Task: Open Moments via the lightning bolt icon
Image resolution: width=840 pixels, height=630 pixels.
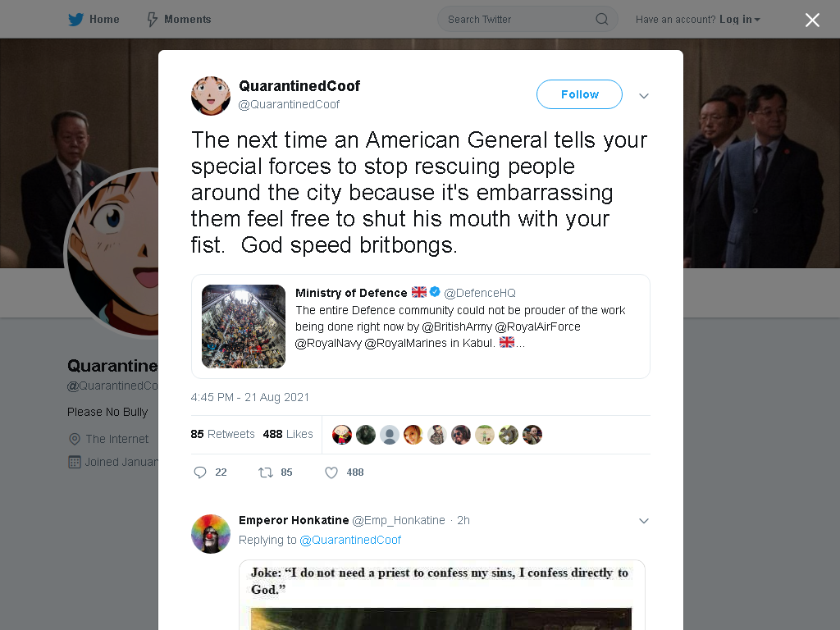Action: [152, 20]
